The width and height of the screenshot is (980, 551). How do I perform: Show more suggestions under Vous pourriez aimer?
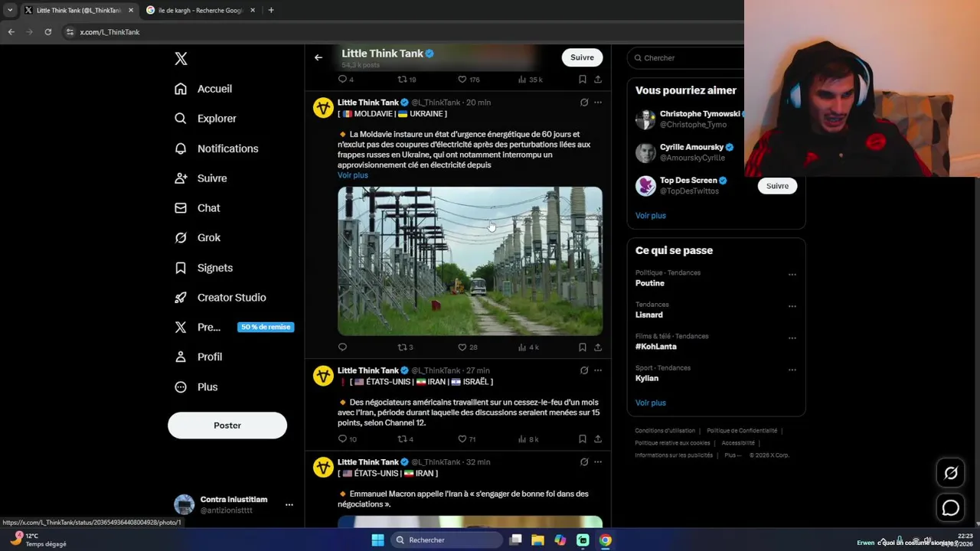pyautogui.click(x=651, y=216)
